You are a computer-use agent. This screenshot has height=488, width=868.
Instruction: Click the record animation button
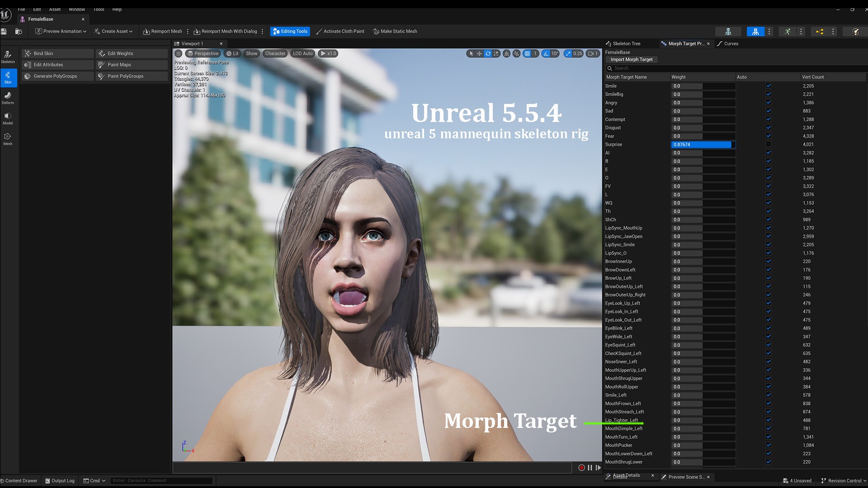pos(581,468)
